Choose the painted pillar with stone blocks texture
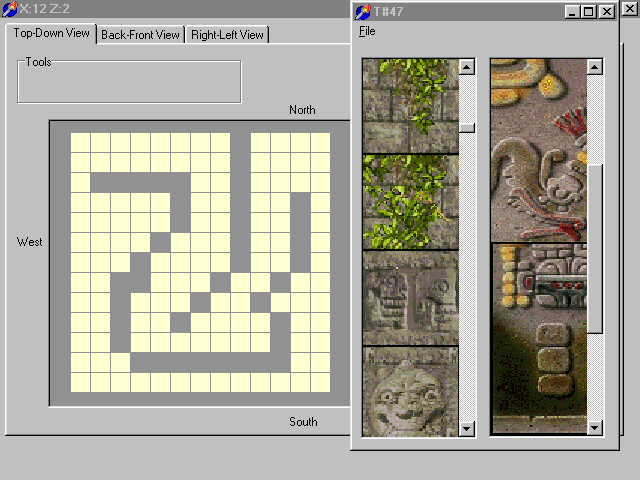 (539, 338)
